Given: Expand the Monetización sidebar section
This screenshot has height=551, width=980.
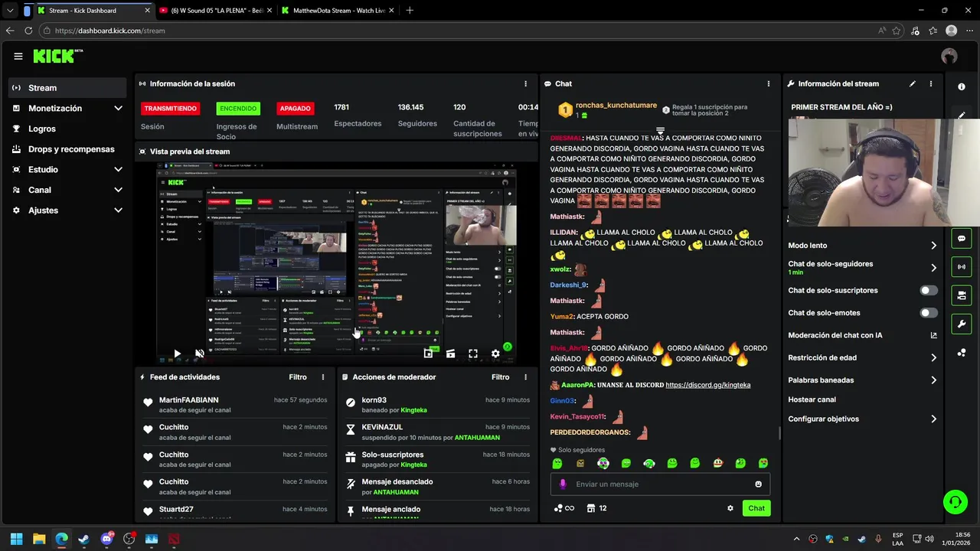Looking at the screenshot, I should [118, 109].
